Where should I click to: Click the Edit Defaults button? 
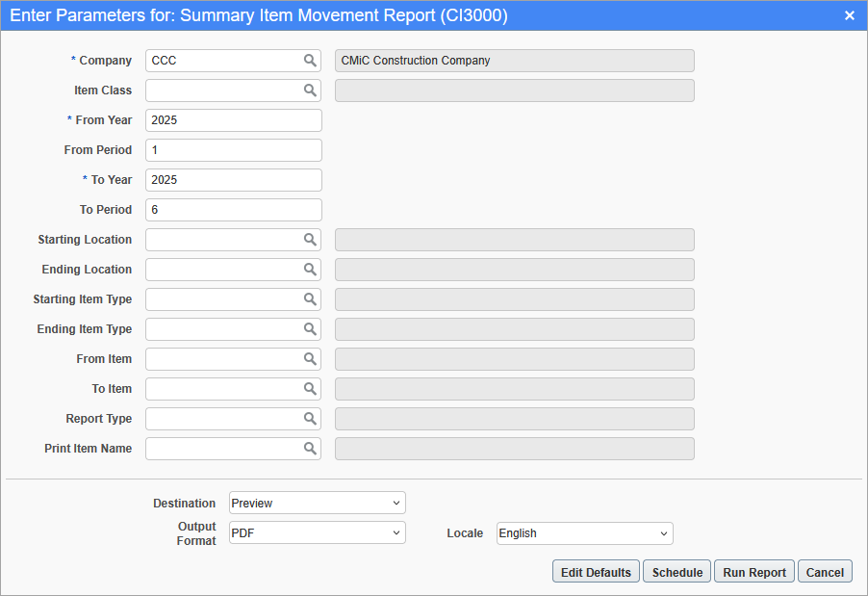click(595, 571)
